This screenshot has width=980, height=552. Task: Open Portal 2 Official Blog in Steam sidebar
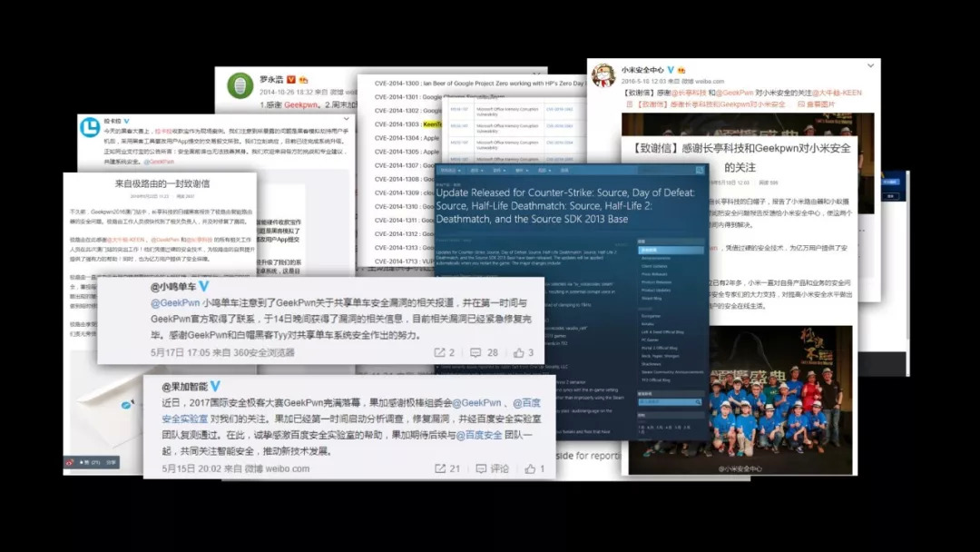pos(660,348)
